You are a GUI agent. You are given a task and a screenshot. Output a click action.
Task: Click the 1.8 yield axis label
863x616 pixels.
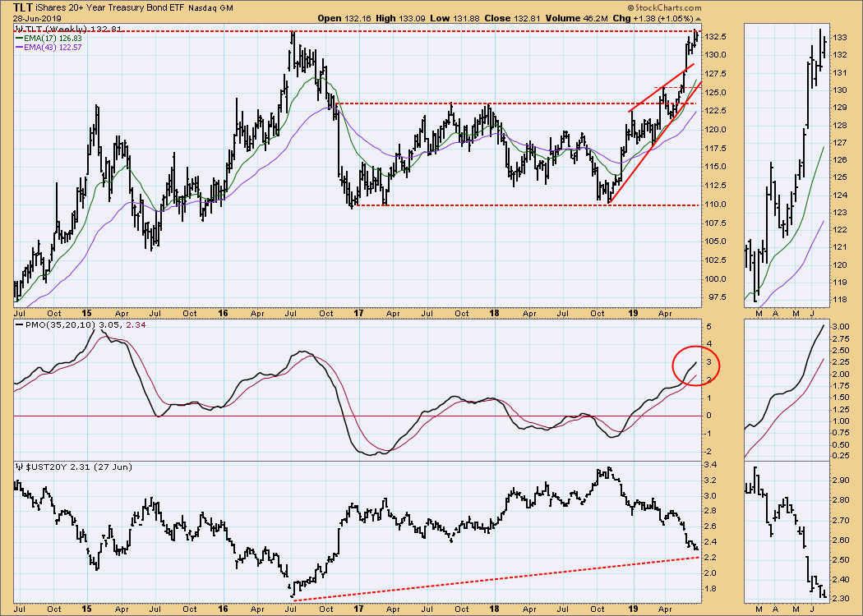711,589
